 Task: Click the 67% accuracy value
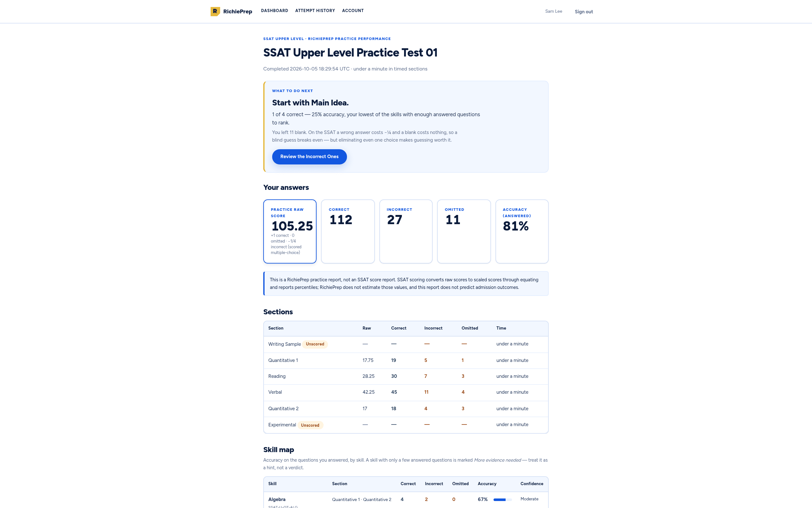(482, 500)
